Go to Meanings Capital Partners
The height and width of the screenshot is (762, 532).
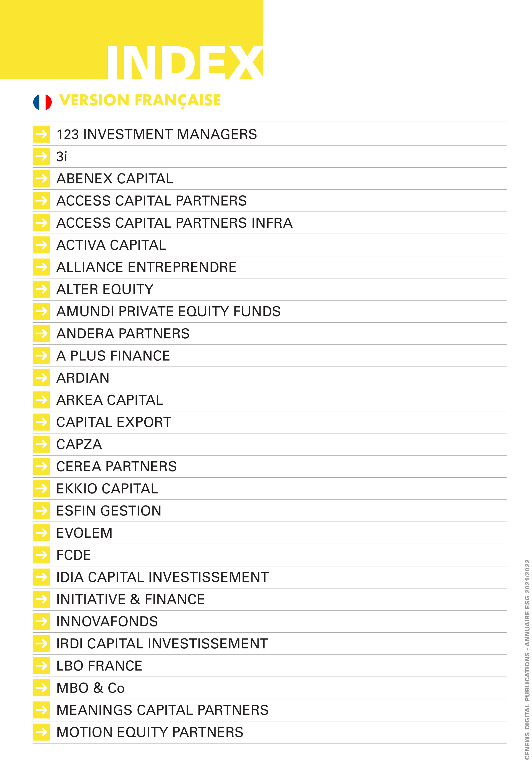click(162, 710)
